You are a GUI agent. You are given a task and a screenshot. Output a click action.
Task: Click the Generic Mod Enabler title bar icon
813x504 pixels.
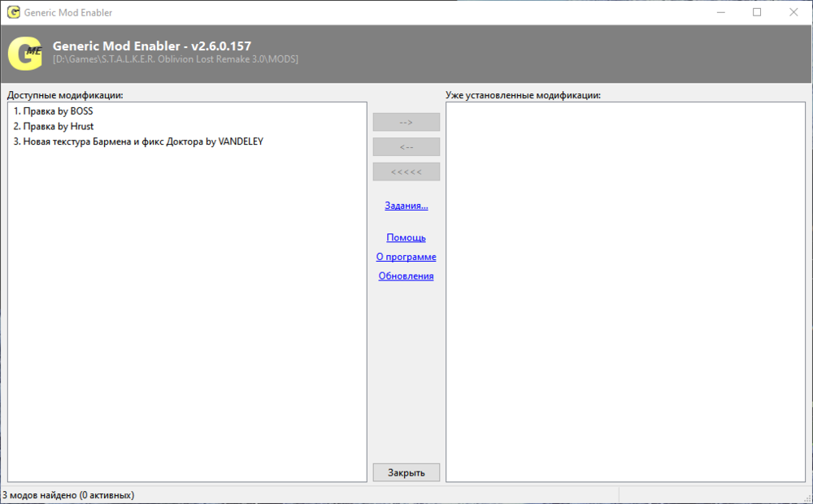pos(14,12)
